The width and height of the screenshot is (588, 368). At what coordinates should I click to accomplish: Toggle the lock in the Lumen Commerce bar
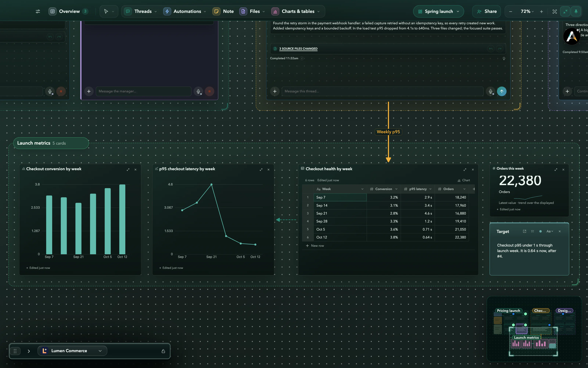[163, 351]
